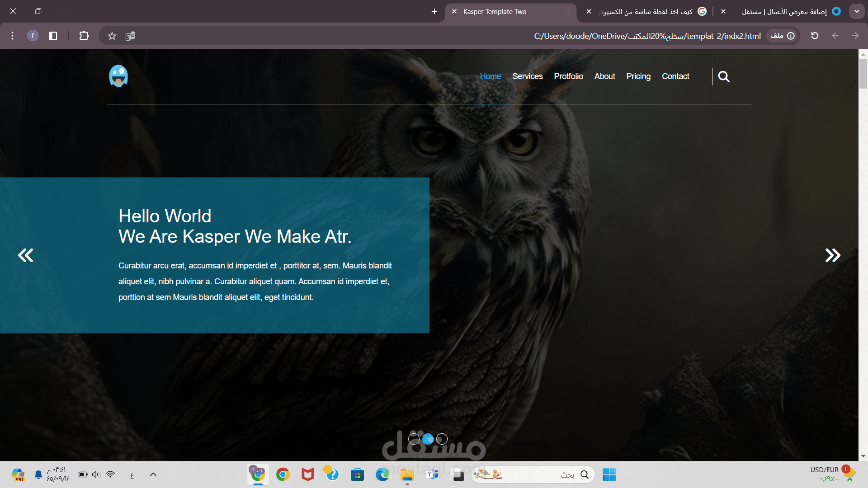868x488 pixels.
Task: Close the Kasper Template Two tab
Action: 454,12
